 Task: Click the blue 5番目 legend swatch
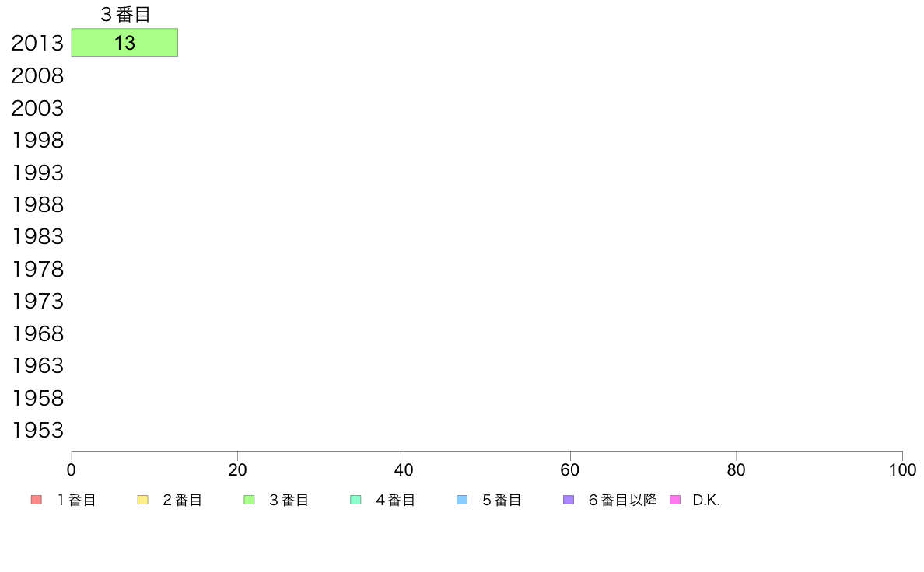pyautogui.click(x=462, y=500)
